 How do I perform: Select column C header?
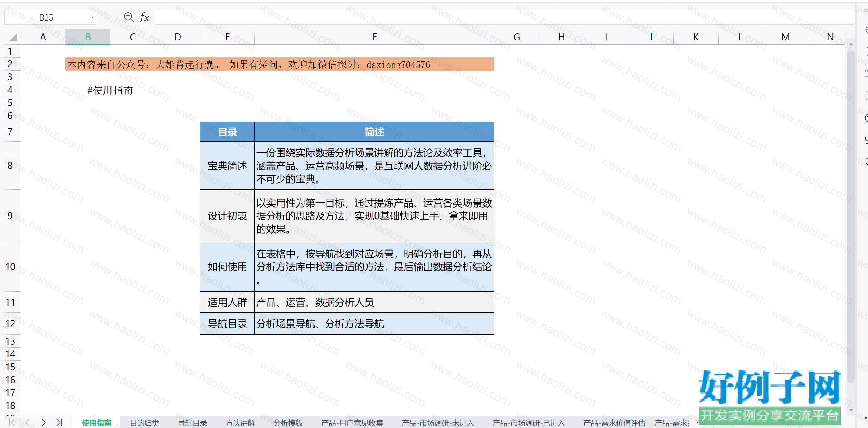tap(133, 37)
